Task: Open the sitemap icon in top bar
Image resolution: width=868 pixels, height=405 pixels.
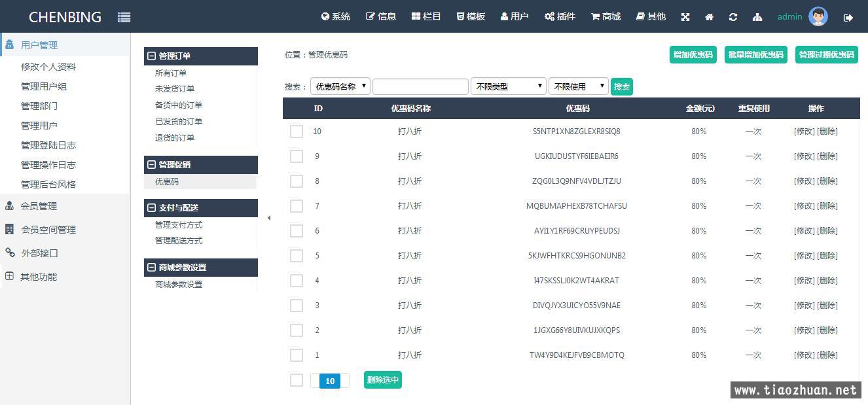Action: click(757, 17)
